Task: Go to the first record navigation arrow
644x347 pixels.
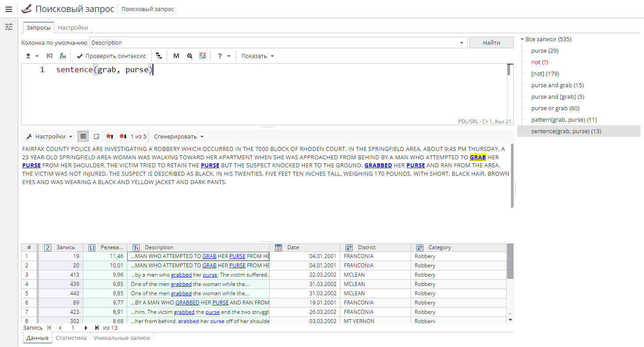Action: point(49,328)
